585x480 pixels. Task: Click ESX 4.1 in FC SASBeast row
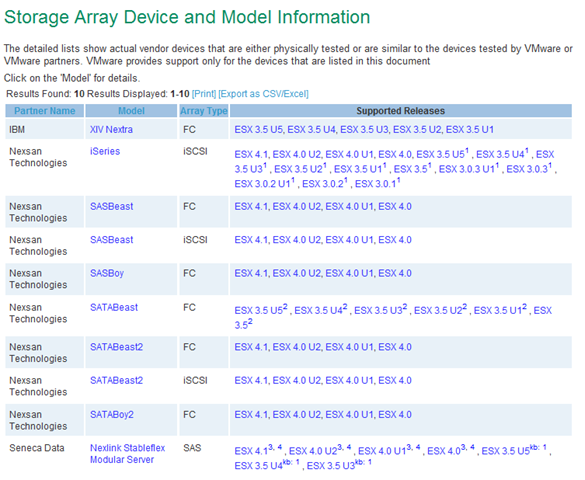click(x=251, y=206)
